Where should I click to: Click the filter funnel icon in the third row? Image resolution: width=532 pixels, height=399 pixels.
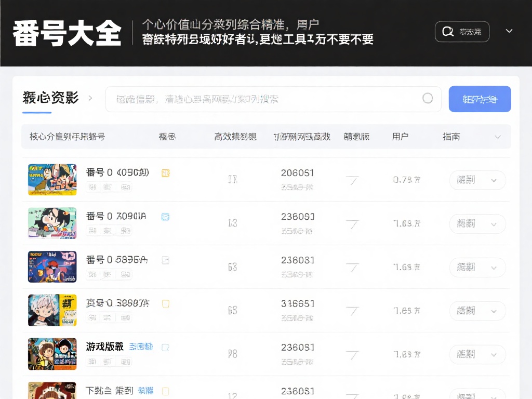353,268
